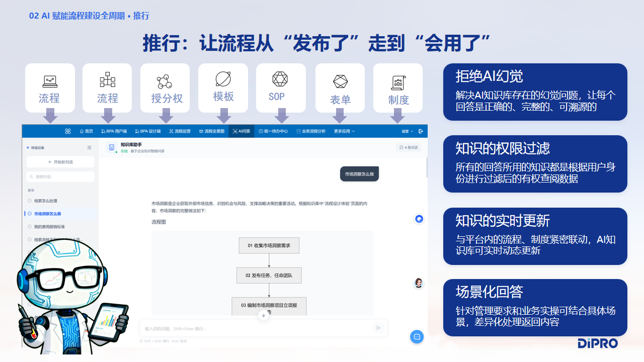Viewport: 644px width, 362px height.
Task: Select the 流程运营 tab
Action: click(180, 131)
